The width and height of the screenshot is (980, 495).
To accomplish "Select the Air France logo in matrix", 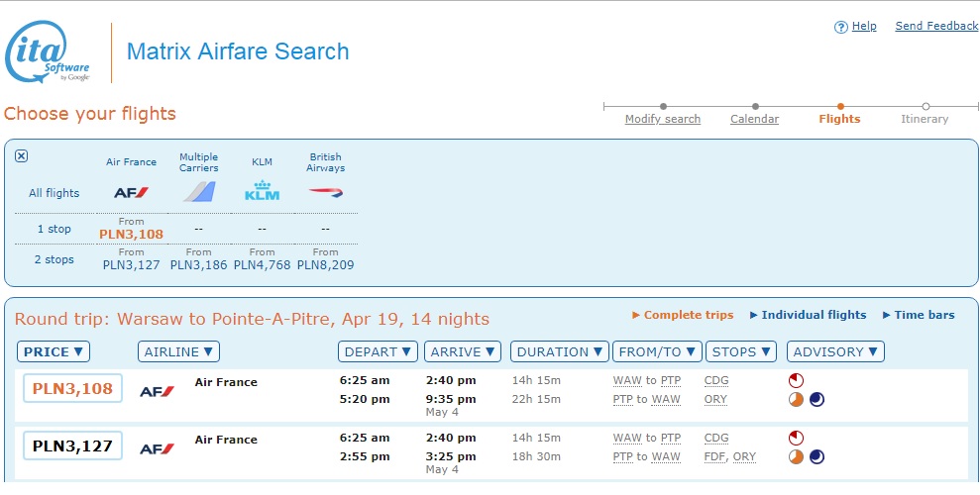I will coord(131,193).
